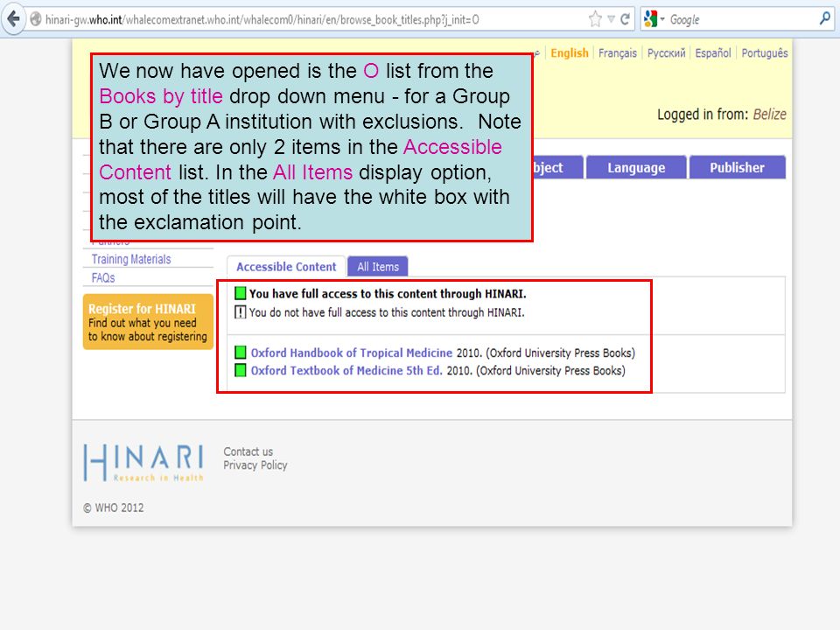Image resolution: width=840 pixels, height=630 pixels.
Task: Open the Contact us link
Action: point(248,451)
